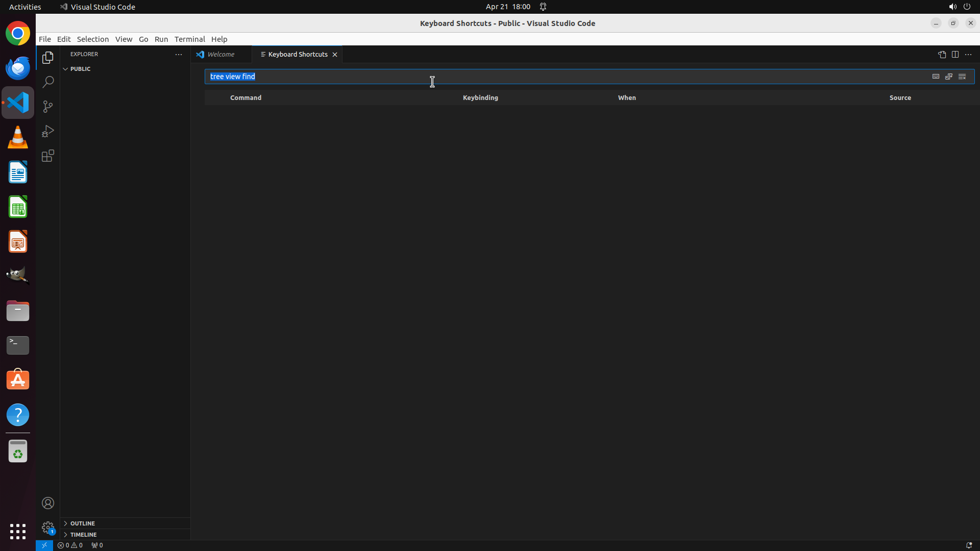
Task: Switch to the Welcome tab
Action: point(221,55)
